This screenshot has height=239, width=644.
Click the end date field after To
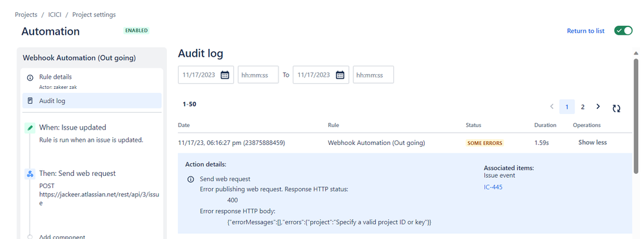[321, 75]
